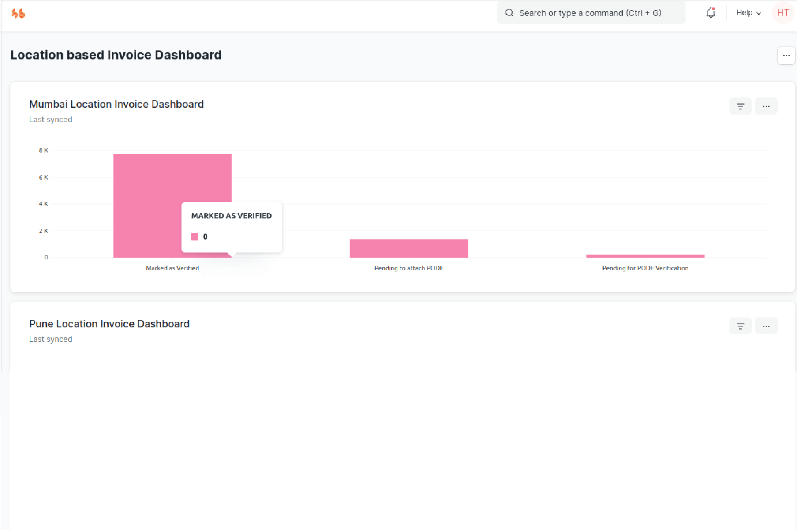The image size is (797, 532).
Task: Open the dashboard page options menu
Action: pos(786,56)
